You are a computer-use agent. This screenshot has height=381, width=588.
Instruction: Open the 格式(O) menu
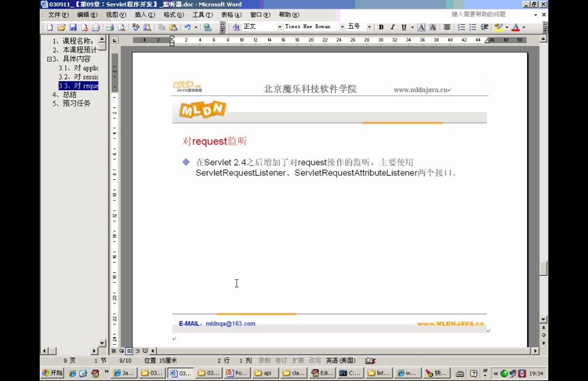point(174,14)
